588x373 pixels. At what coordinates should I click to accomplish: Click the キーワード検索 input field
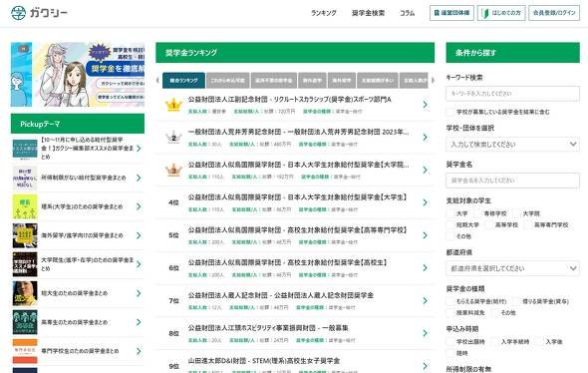click(x=512, y=94)
